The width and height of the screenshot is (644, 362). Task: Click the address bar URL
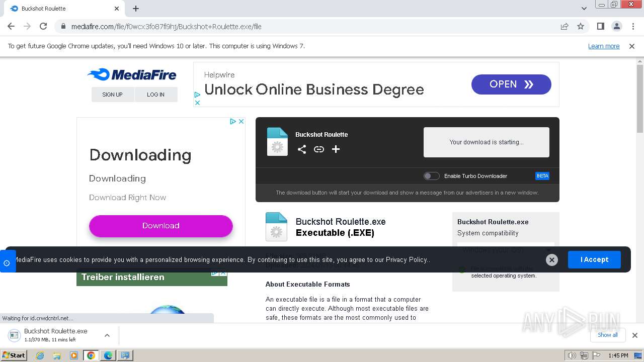[x=167, y=27]
